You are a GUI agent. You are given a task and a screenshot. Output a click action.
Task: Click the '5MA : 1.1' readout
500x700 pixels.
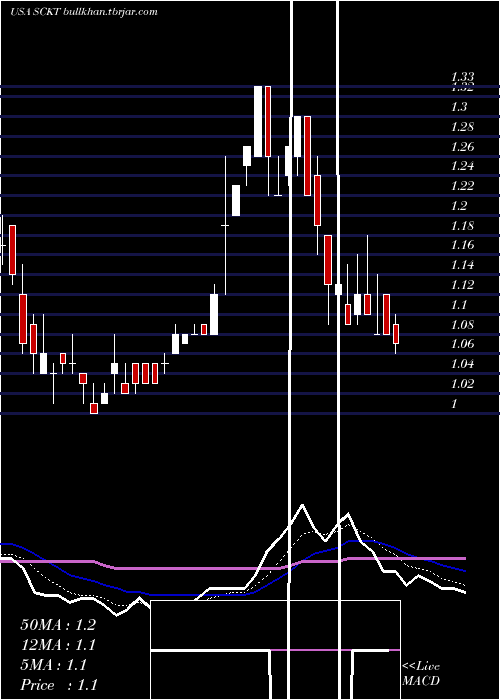click(x=54, y=665)
